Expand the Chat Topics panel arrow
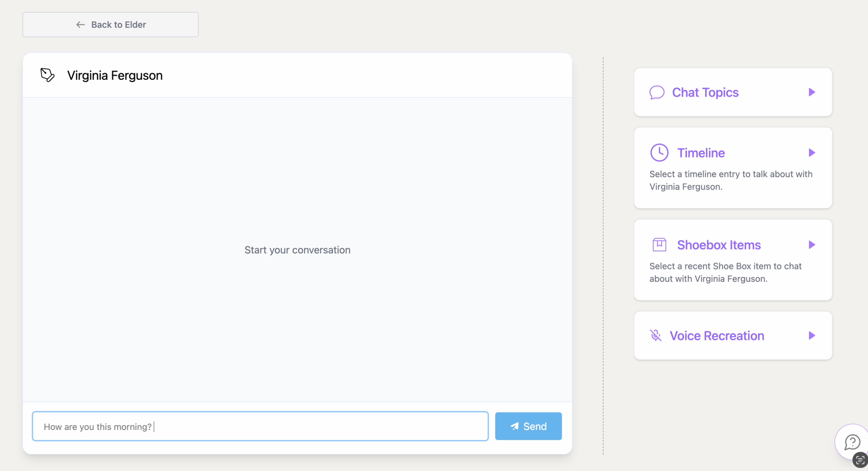The image size is (868, 471). pos(812,92)
